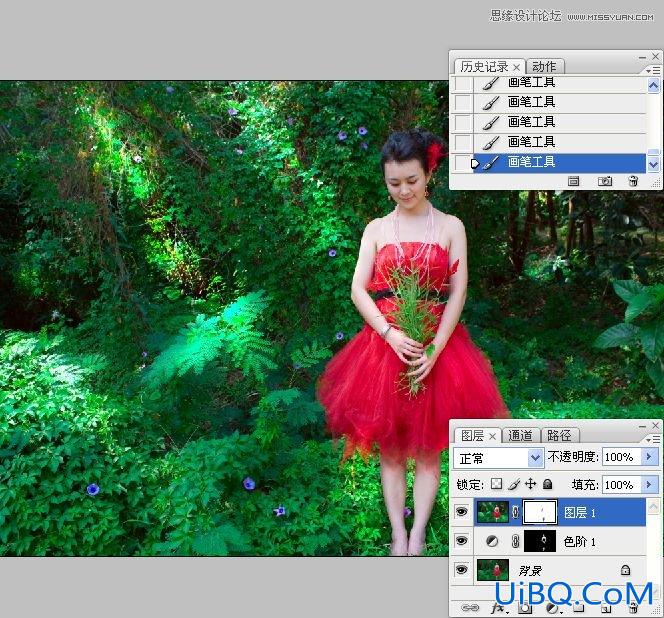This screenshot has width=664, height=618.
Task: Create new fill or adjustment layer icon
Action: click(x=552, y=608)
